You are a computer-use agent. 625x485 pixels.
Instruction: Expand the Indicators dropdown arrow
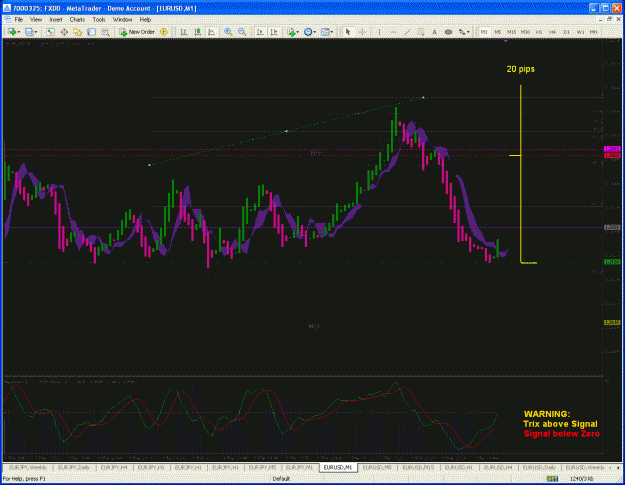[x=298, y=32]
